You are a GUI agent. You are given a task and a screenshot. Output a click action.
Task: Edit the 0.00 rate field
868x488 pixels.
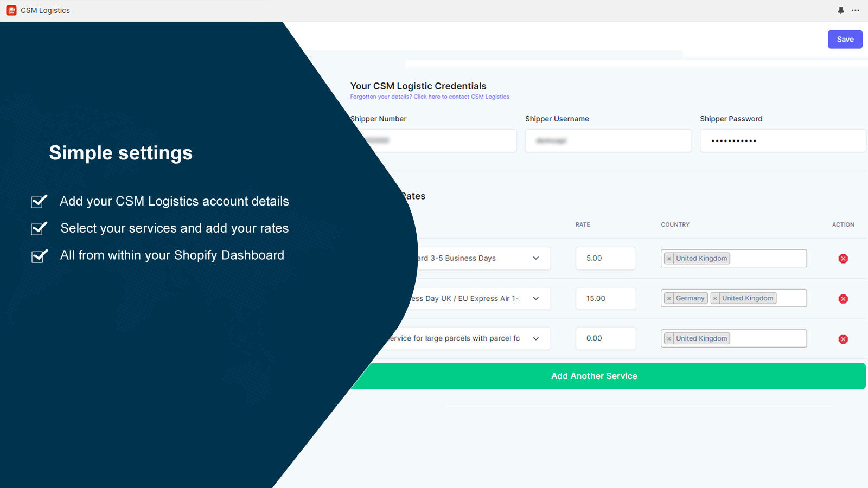(x=605, y=338)
